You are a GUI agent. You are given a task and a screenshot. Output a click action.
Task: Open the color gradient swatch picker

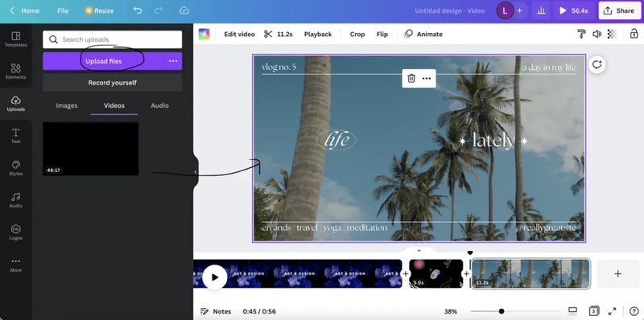tap(204, 34)
